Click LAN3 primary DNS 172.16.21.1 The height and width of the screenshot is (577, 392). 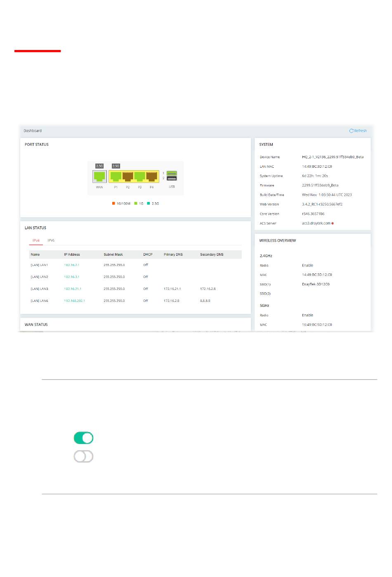172,289
